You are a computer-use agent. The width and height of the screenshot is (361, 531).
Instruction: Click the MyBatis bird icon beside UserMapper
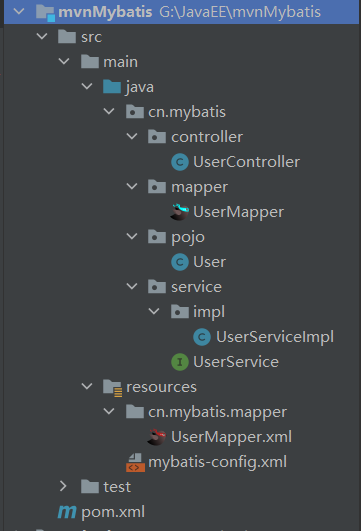click(x=179, y=212)
